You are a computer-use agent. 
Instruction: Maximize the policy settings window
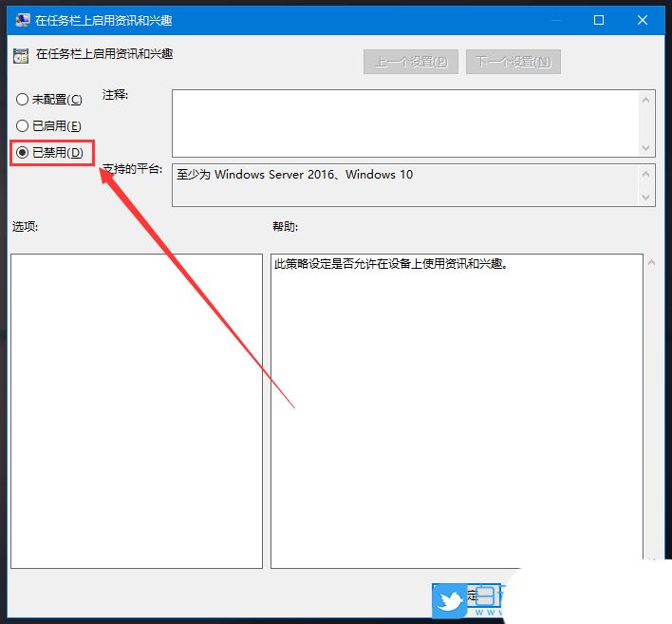(x=599, y=20)
